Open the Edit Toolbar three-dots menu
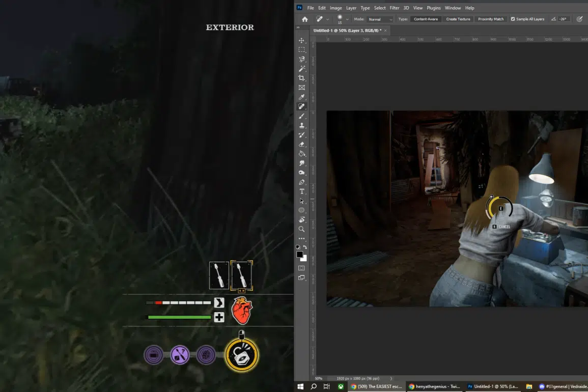588x392 pixels. (x=301, y=238)
